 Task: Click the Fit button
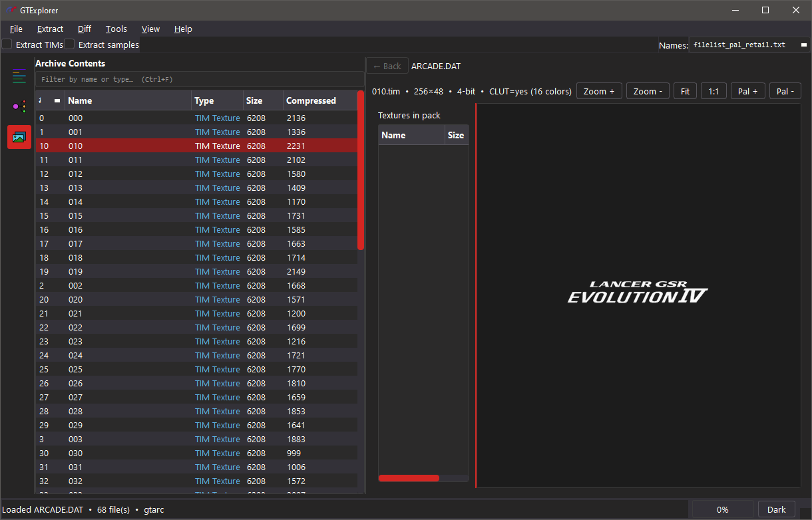685,91
